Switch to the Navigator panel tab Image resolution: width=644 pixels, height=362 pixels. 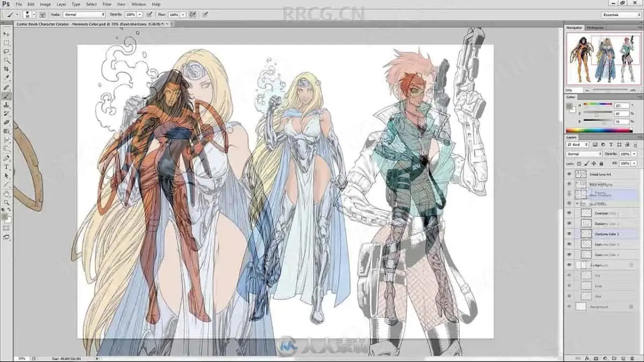coord(575,27)
